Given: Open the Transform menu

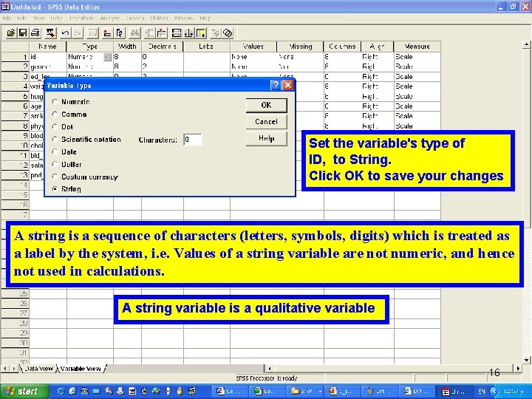Looking at the screenshot, I should pos(81,18).
